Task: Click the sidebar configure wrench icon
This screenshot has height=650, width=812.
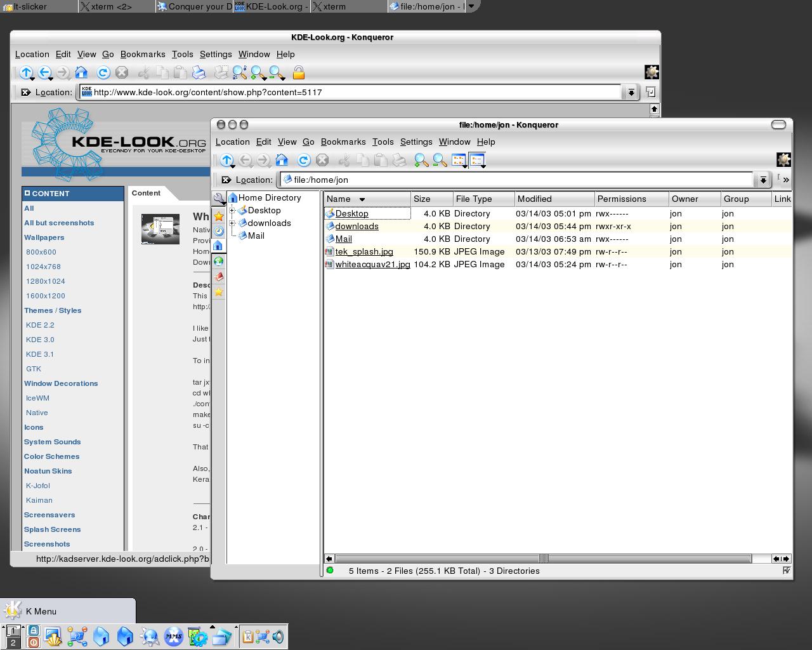Action: [x=219, y=199]
